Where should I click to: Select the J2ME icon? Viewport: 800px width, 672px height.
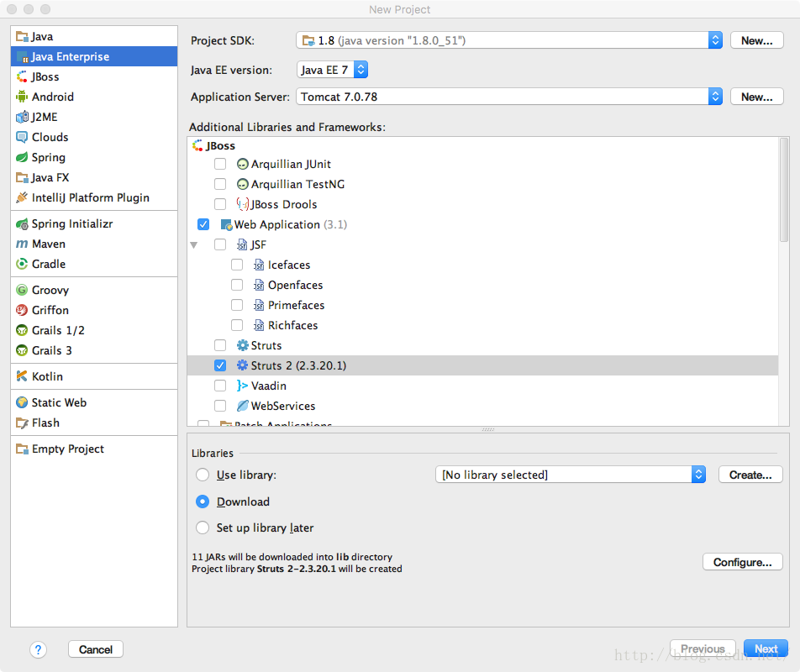22,118
